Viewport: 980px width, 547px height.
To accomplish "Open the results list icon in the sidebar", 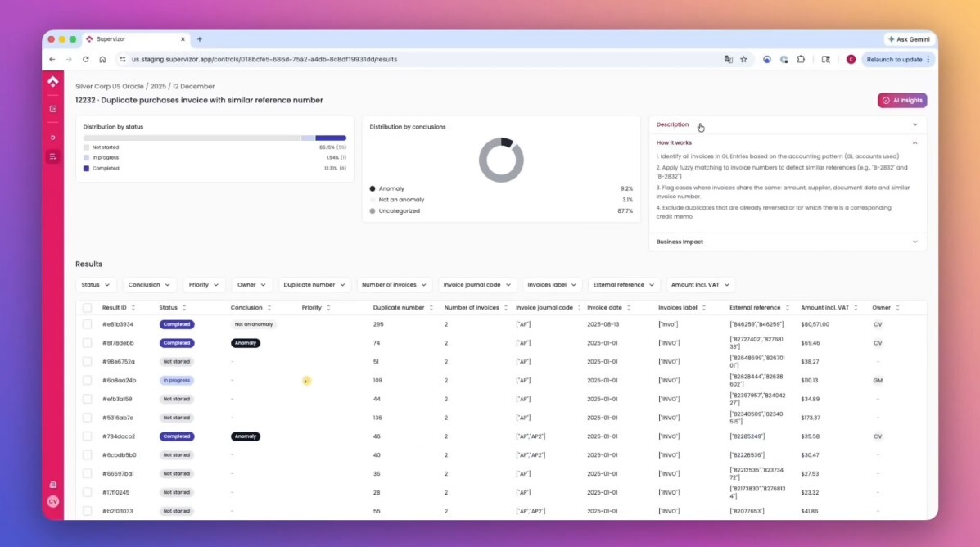I will (53, 156).
